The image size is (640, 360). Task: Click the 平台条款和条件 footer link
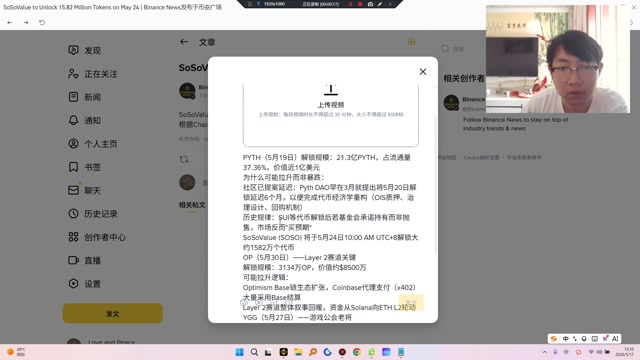pyautogui.click(x=524, y=158)
